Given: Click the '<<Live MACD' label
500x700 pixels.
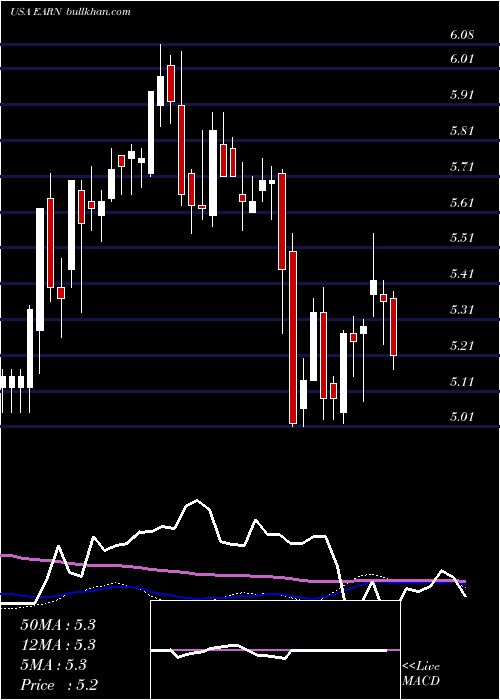Looking at the screenshot, I should click(x=421, y=674).
